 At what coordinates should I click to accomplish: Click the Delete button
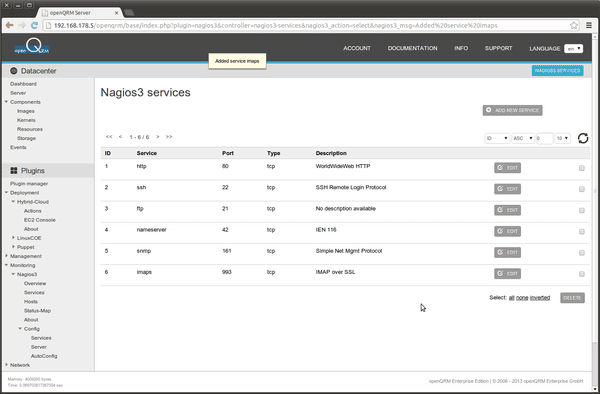tap(572, 298)
